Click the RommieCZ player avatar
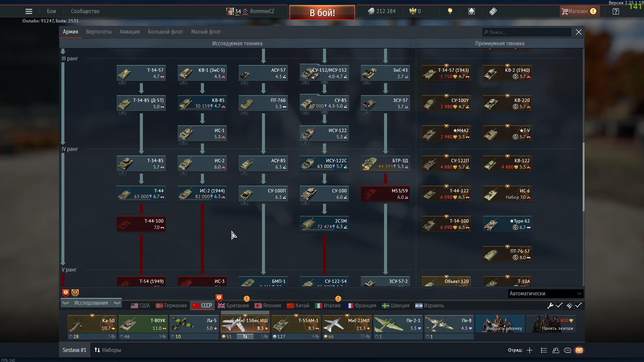The image size is (644, 362). tap(230, 11)
